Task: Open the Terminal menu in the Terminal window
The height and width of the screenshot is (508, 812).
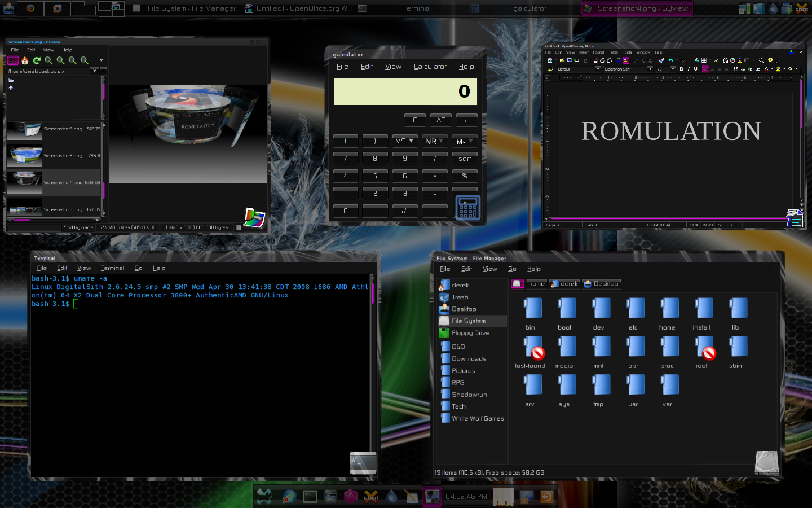Action: [x=113, y=268]
